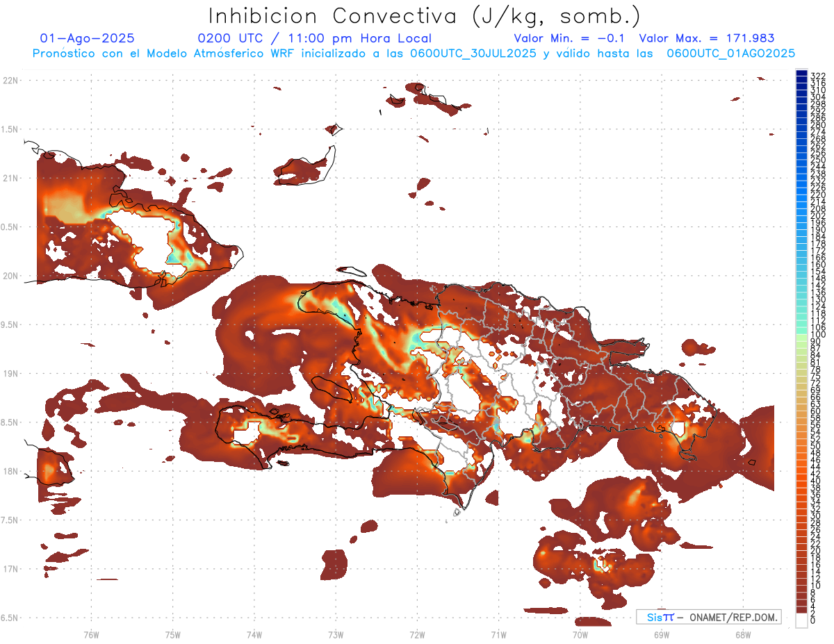Click the 76W longitude label
Screen dimensions: 834x644
(91, 634)
